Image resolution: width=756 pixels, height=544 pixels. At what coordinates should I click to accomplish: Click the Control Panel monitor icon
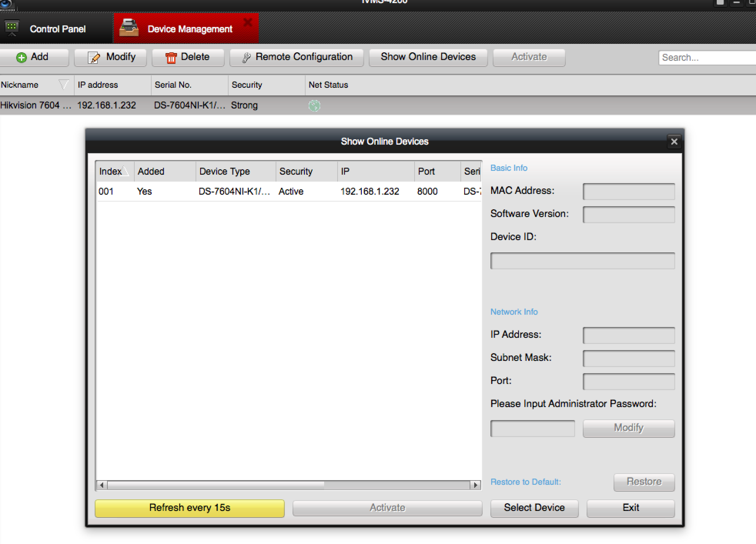12,28
